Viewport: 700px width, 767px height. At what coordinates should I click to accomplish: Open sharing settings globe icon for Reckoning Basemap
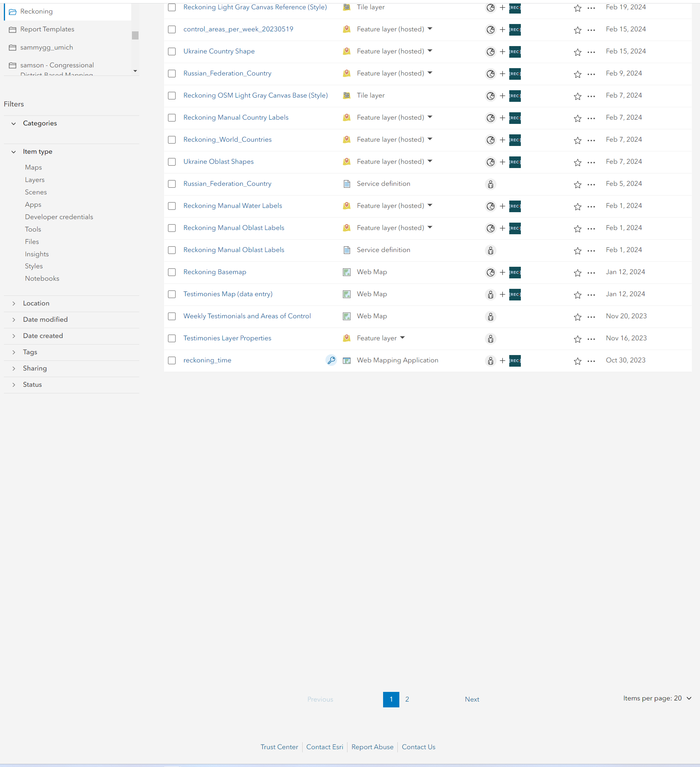click(x=490, y=273)
